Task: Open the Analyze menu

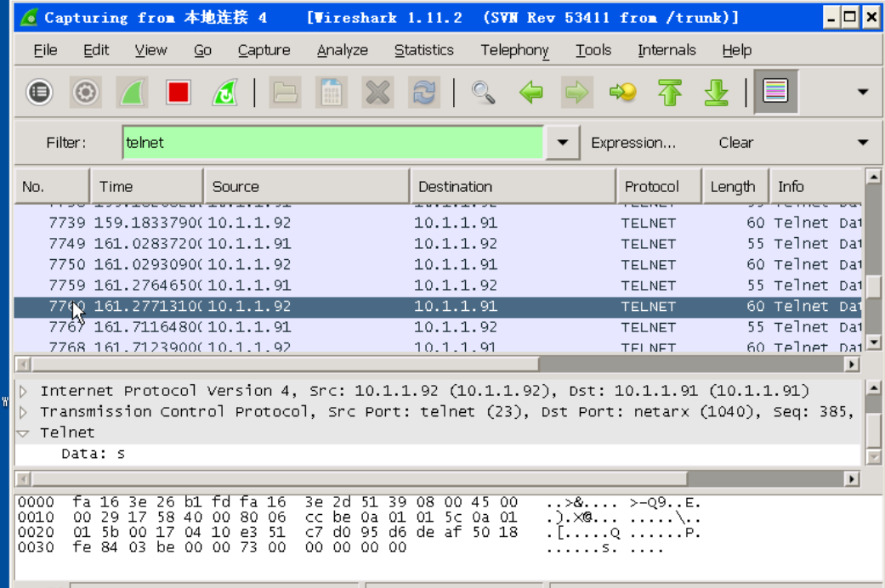Action: pyautogui.click(x=342, y=50)
